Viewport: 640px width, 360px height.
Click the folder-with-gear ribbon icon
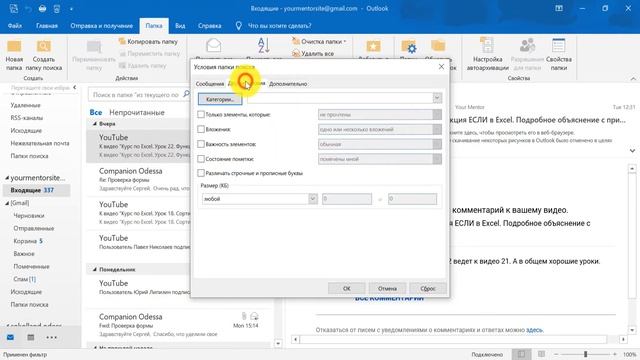(x=409, y=47)
